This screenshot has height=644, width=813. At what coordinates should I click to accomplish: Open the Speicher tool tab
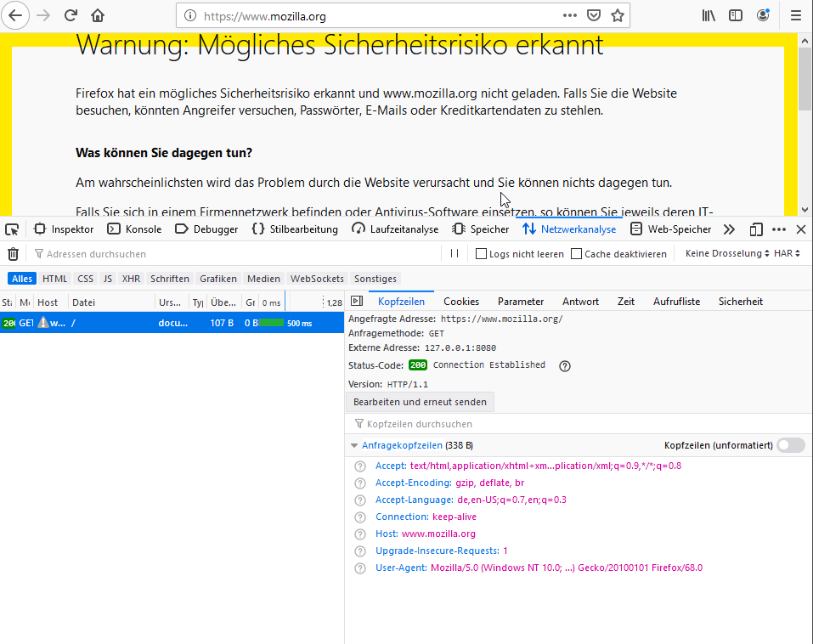[x=480, y=229]
